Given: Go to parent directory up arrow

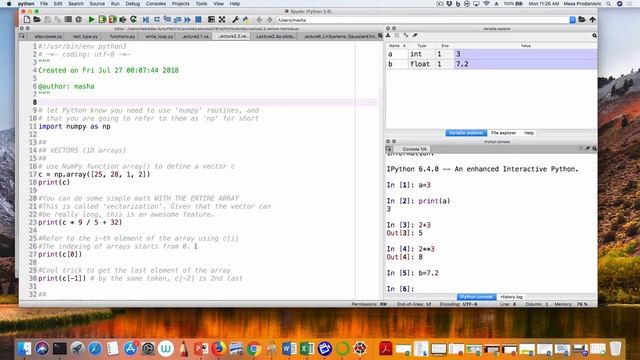Looking at the screenshot, I should click(592, 20).
